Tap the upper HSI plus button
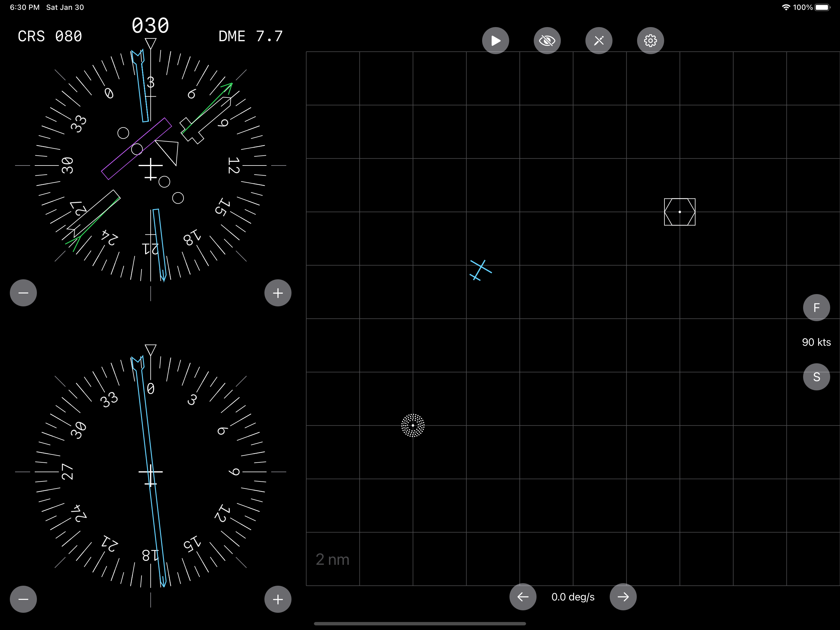Viewport: 840px width, 630px height. [278, 293]
